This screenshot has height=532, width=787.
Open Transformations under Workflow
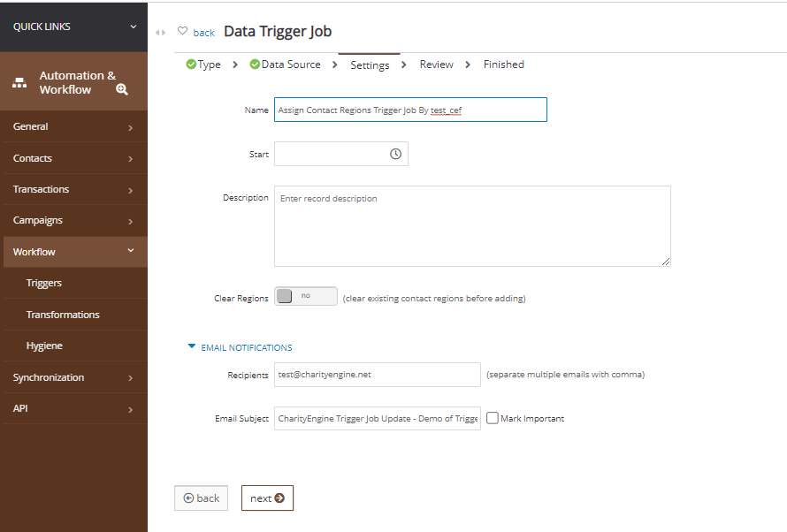pyautogui.click(x=63, y=315)
